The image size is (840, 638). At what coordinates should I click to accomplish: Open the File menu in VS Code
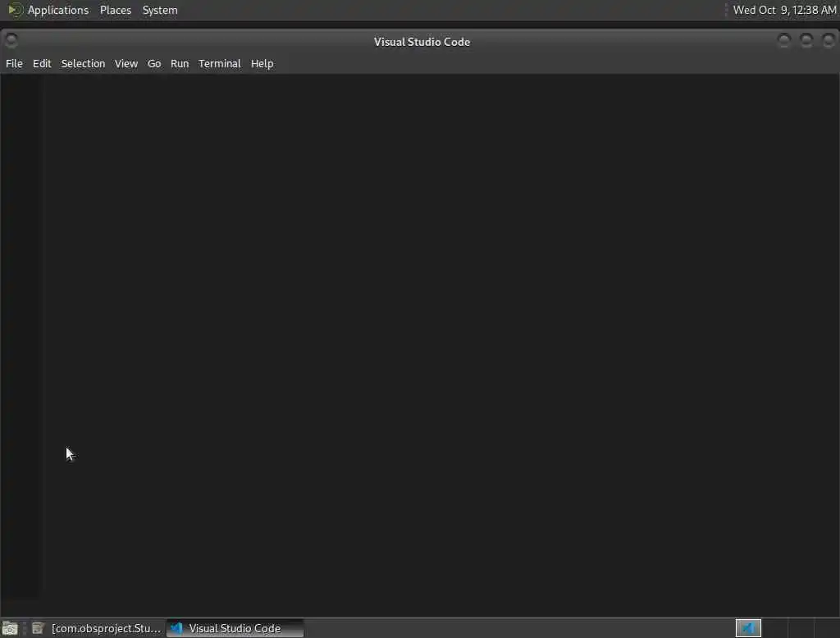14,63
